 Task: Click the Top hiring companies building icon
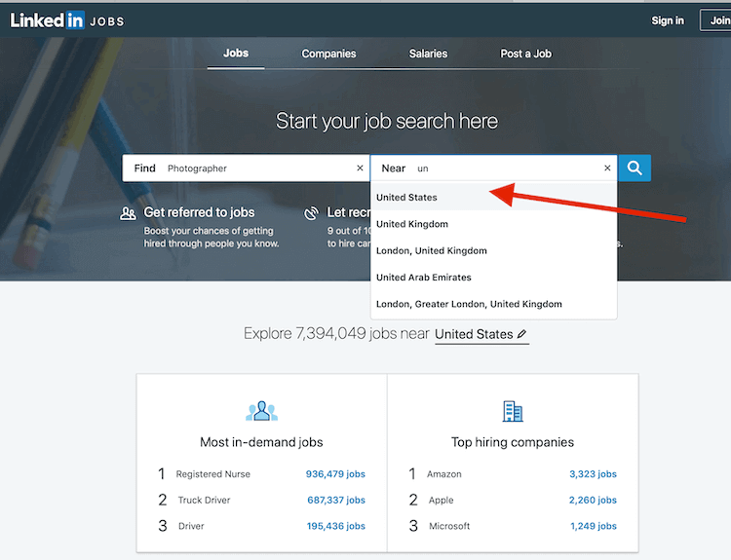[513, 411]
